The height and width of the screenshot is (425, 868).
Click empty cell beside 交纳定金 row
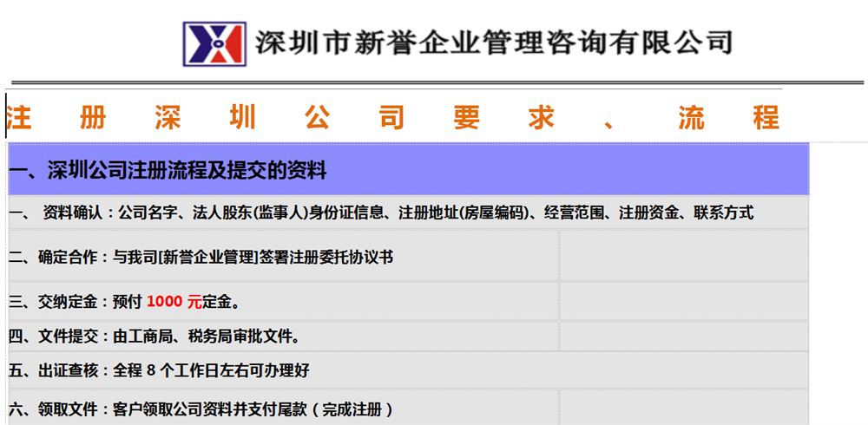[x=684, y=302]
